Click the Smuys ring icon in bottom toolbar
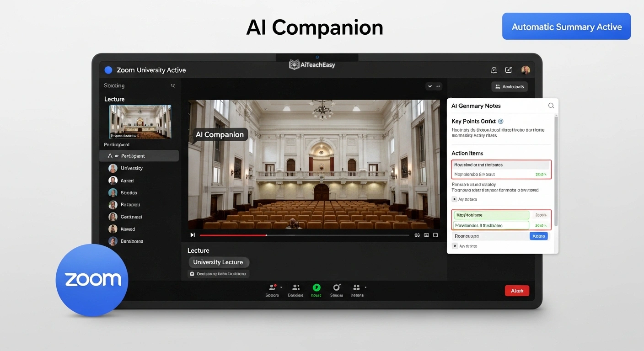 (x=337, y=287)
